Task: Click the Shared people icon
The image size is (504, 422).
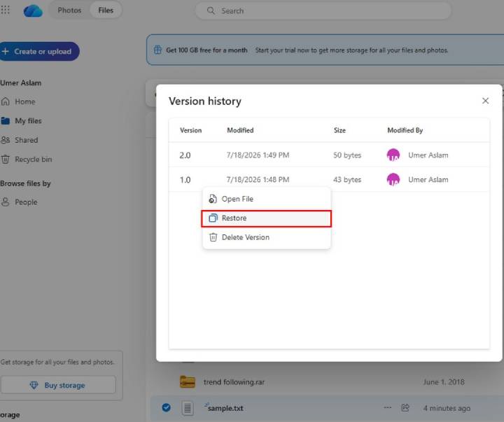Action: [x=5, y=140]
